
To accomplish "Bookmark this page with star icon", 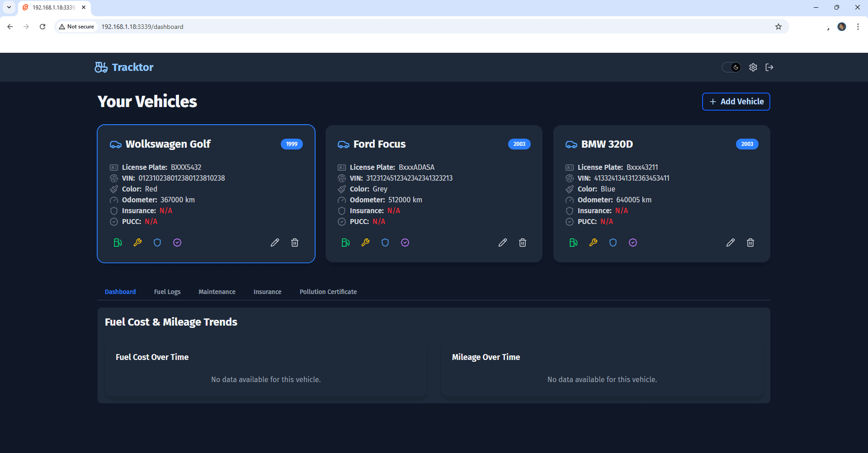I will (x=778, y=27).
